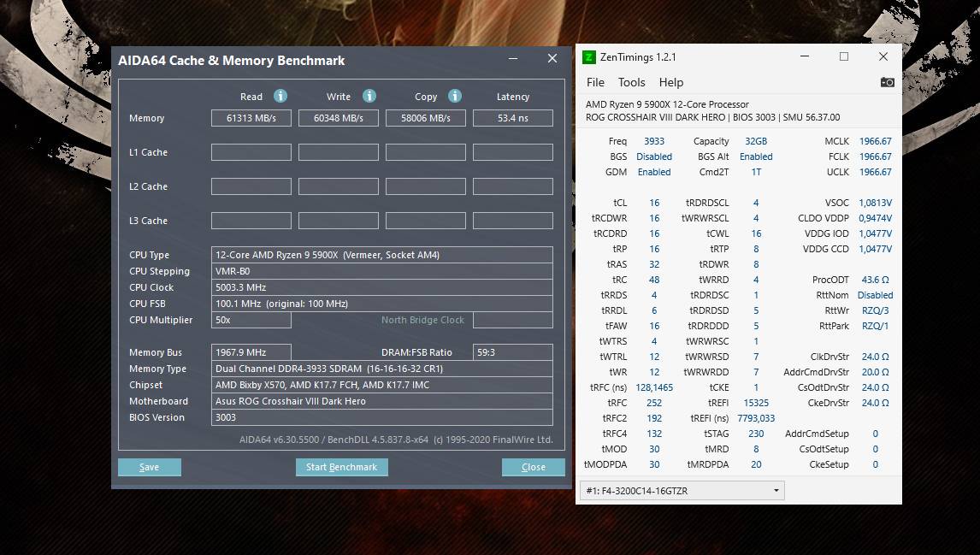Click Chipset field AMD Bixby X570
Screen dimensions: 980x555
pos(382,385)
